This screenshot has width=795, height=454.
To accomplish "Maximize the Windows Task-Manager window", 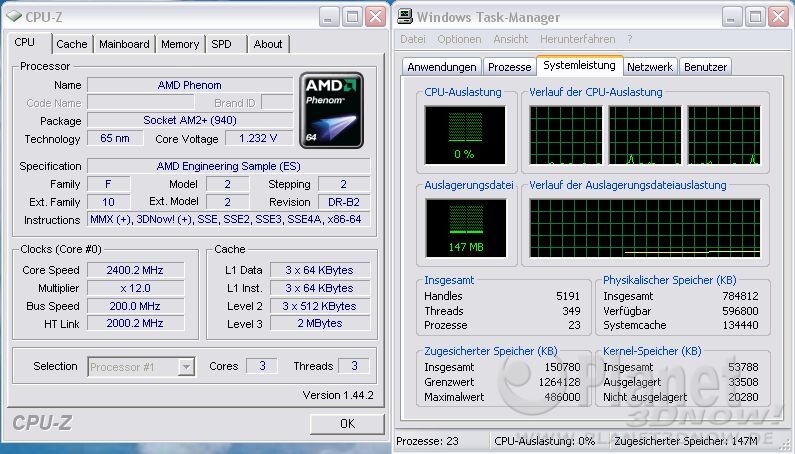I will coord(755,17).
